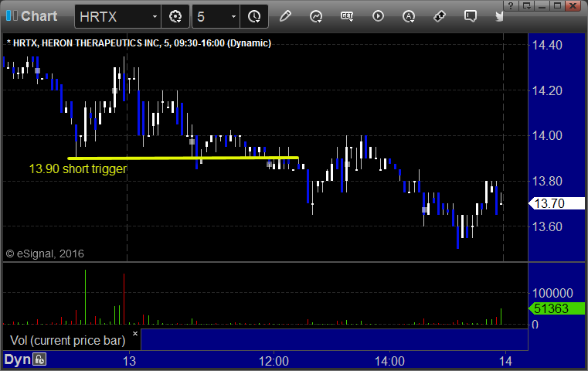Viewport: 588px width, 371px height.
Task: Select the pencil drawing tools icon
Action: coord(285,16)
